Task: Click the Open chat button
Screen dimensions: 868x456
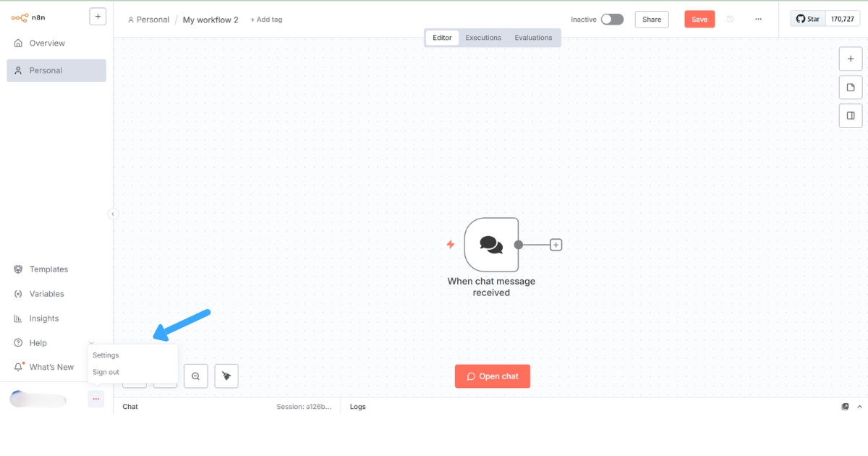Action: (x=492, y=376)
